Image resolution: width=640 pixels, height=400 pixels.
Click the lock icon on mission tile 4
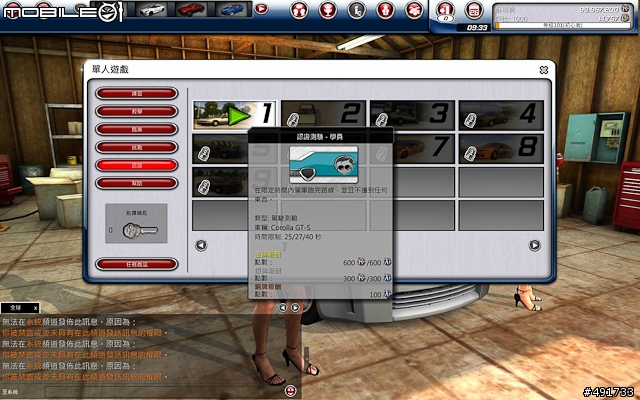(x=470, y=120)
